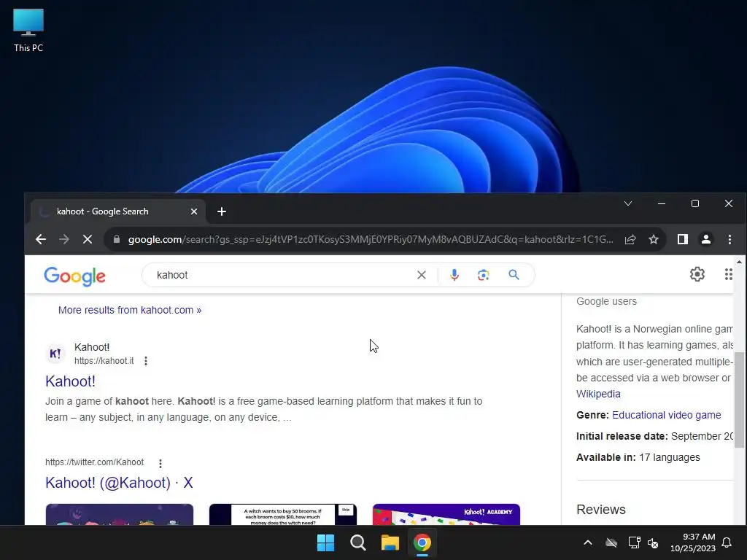Submit search with magnifier icon

[x=514, y=275]
